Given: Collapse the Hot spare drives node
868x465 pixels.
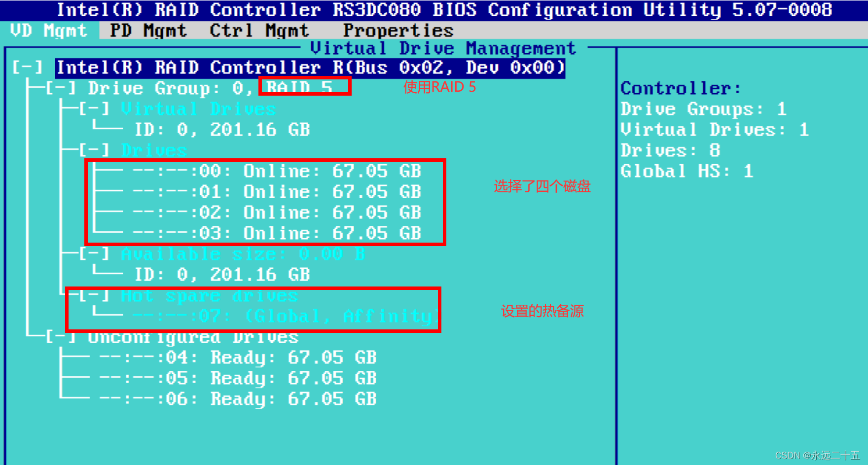Looking at the screenshot, I should [94, 295].
